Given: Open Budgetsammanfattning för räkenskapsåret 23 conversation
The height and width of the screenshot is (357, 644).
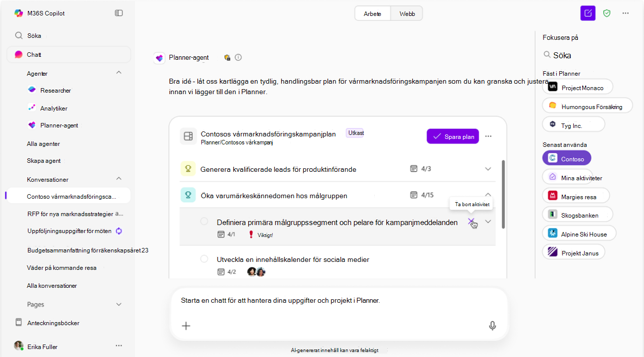Looking at the screenshot, I should pos(88,250).
